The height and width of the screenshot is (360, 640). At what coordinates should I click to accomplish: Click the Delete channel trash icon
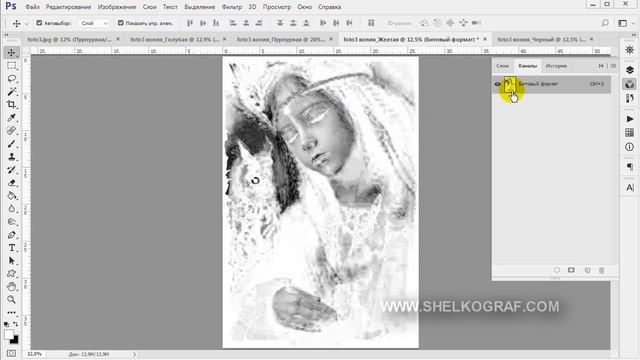602,271
